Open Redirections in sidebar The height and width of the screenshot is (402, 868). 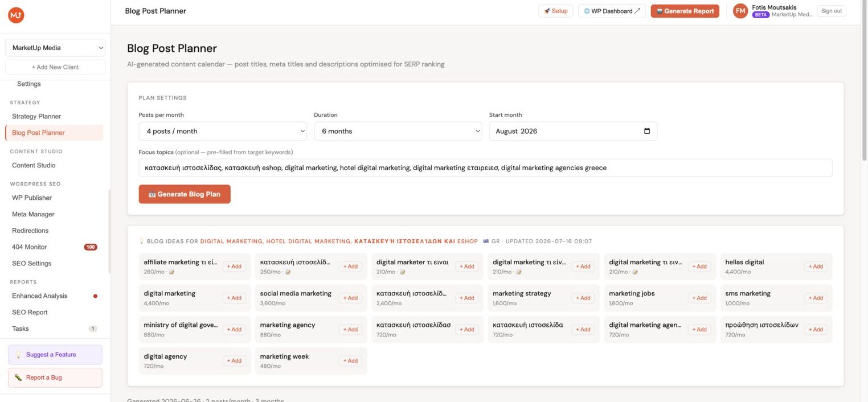coord(30,231)
